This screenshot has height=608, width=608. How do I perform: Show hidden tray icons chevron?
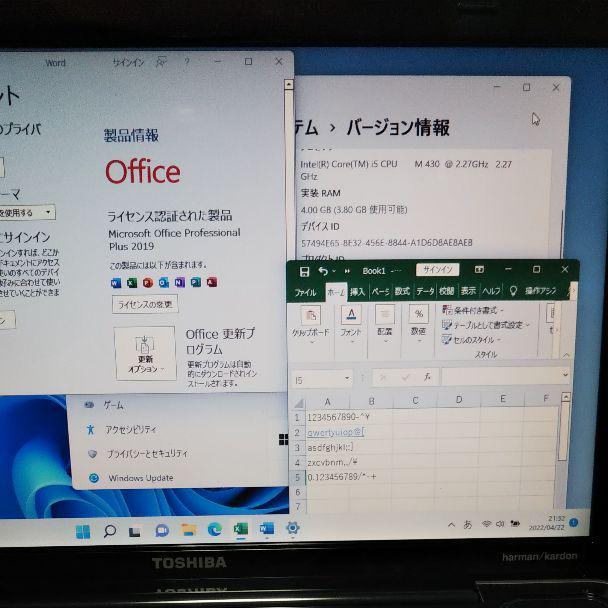point(451,525)
